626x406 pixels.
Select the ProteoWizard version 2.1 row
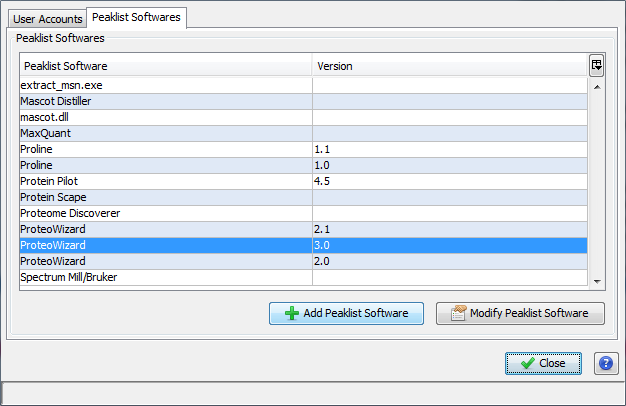[x=303, y=229]
